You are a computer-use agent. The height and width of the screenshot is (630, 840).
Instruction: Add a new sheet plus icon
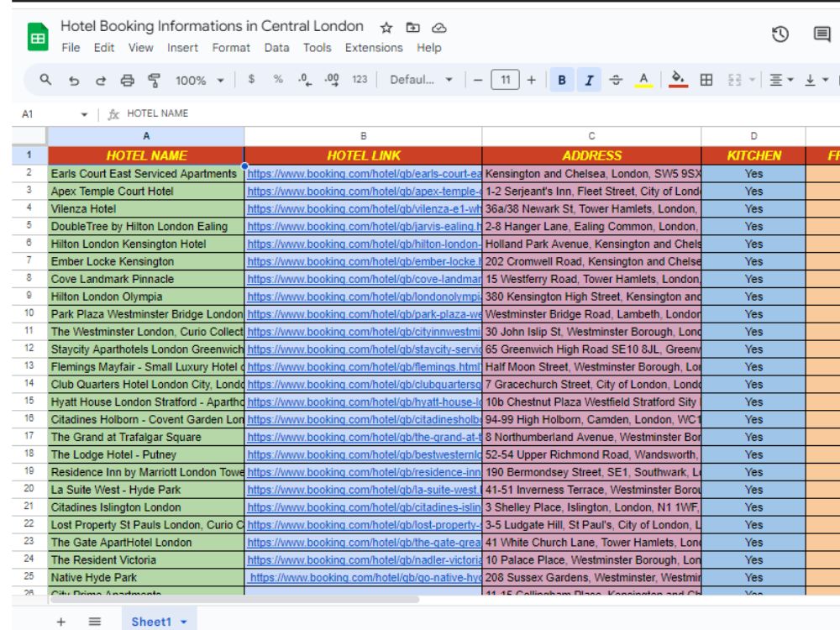pos(61,622)
